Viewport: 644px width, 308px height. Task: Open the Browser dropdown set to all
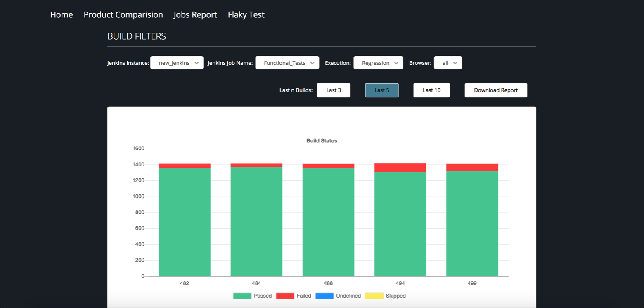click(x=447, y=62)
